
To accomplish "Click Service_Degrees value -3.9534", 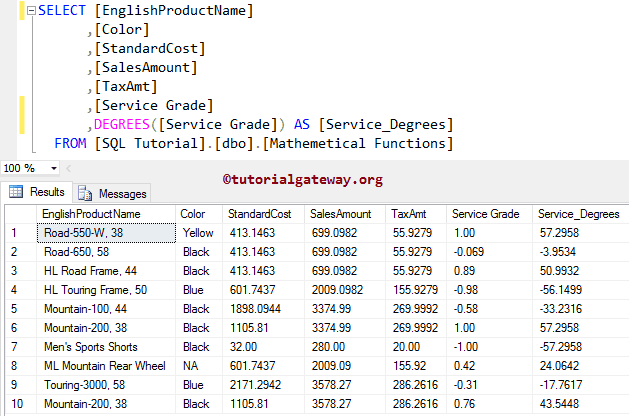I will 580,252.
